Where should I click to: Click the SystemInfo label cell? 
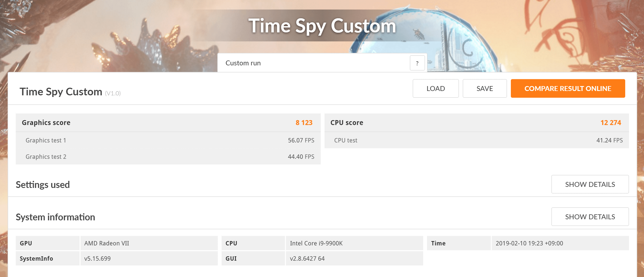[x=48, y=258]
